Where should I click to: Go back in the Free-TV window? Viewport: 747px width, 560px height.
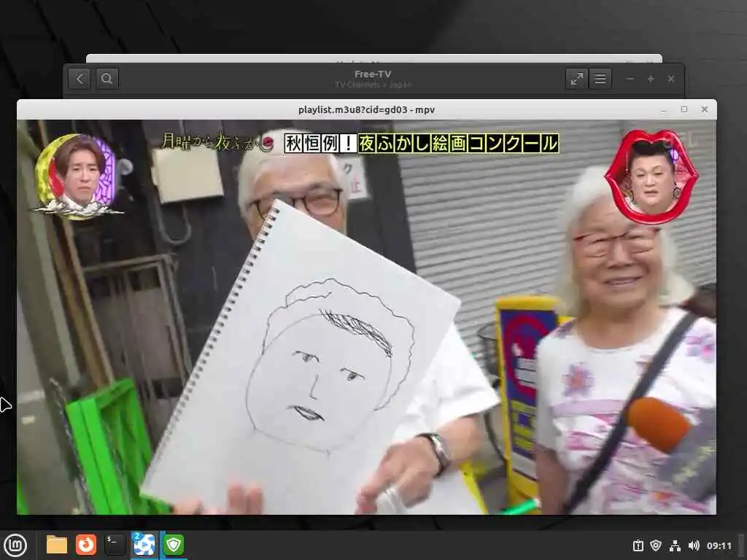(79, 79)
